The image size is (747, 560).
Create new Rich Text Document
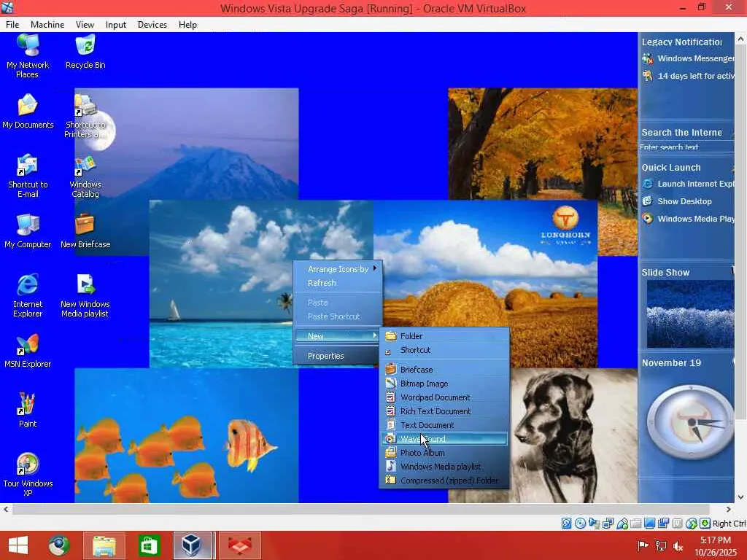[x=444, y=411]
